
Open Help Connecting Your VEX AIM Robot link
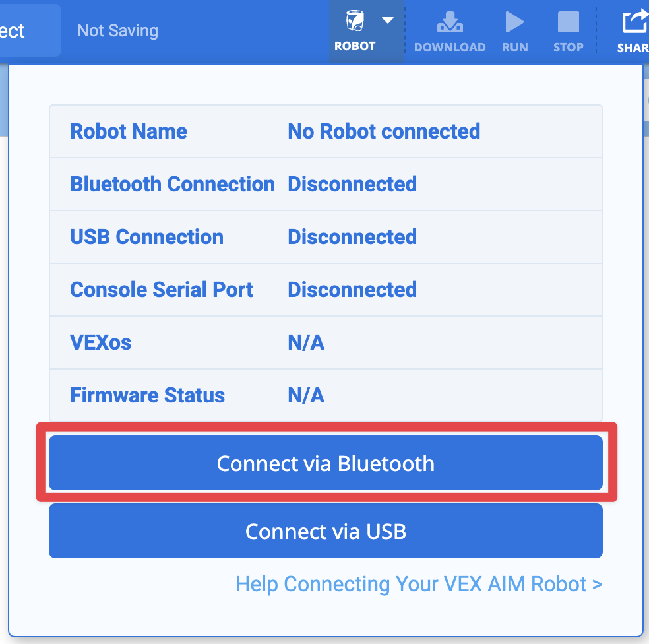pos(419,584)
